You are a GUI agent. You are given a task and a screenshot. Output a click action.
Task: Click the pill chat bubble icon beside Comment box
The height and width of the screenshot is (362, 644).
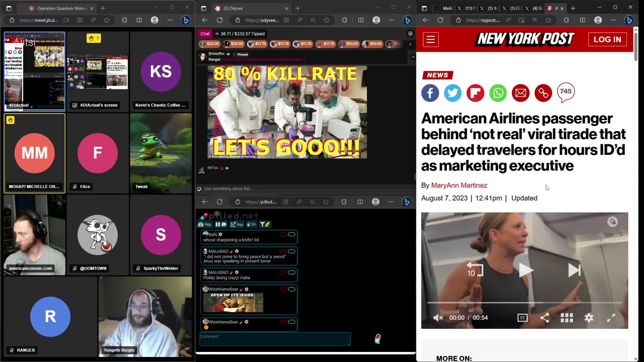378,339
